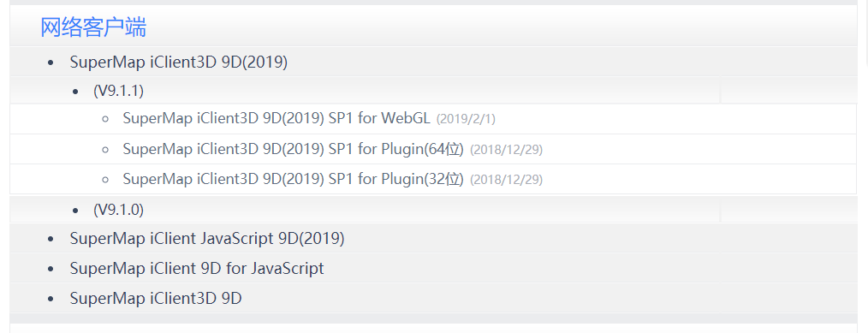Click the bullet before SuperMap iClient3D 9D(2019)
The width and height of the screenshot is (868, 333).
[x=51, y=63]
